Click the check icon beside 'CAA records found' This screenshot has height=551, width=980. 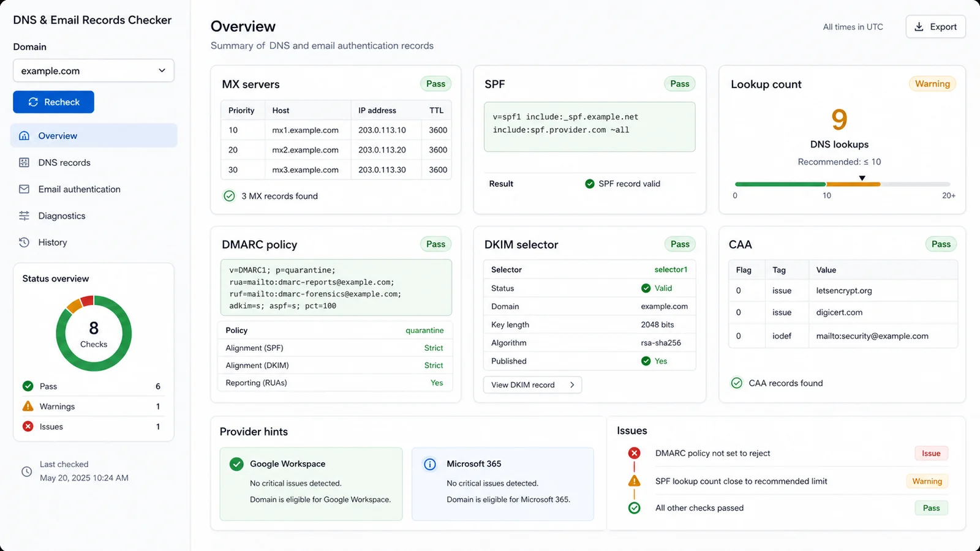(x=737, y=383)
